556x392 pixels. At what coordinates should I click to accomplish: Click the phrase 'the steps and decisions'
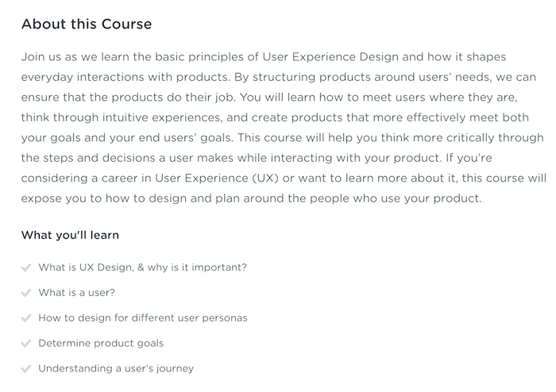point(88,158)
